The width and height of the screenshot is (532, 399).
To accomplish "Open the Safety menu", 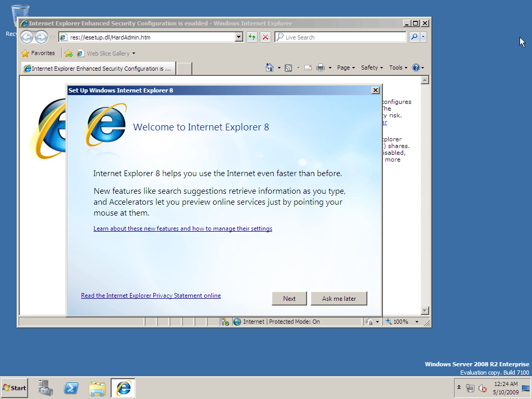I will [x=372, y=68].
